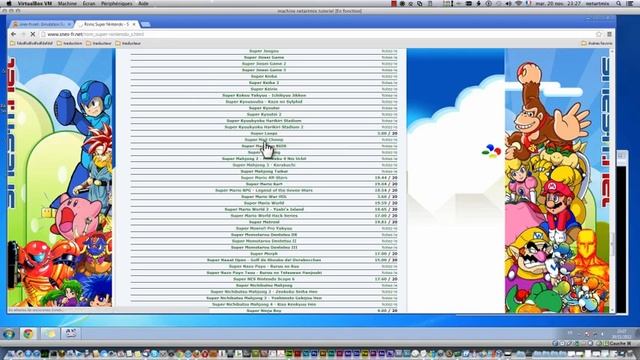The width and height of the screenshot is (640, 360).
Task: Open the Super Kyotei 2 link
Action: point(264,114)
